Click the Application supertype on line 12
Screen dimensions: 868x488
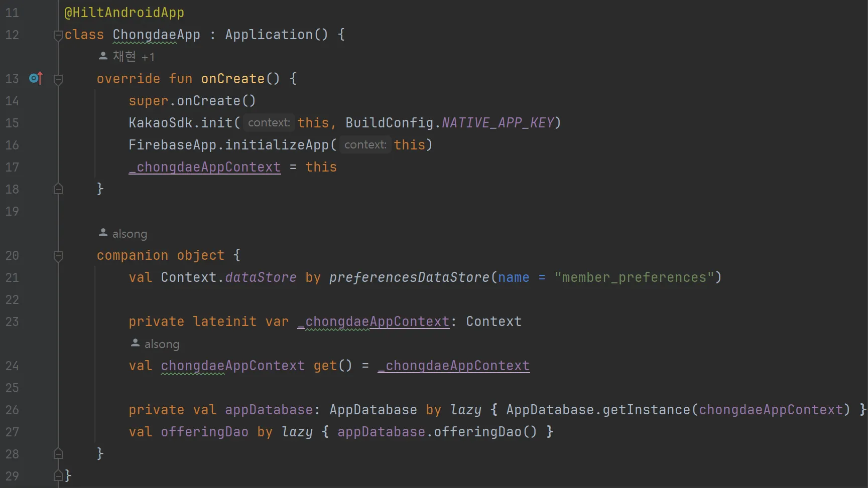[269, 35]
